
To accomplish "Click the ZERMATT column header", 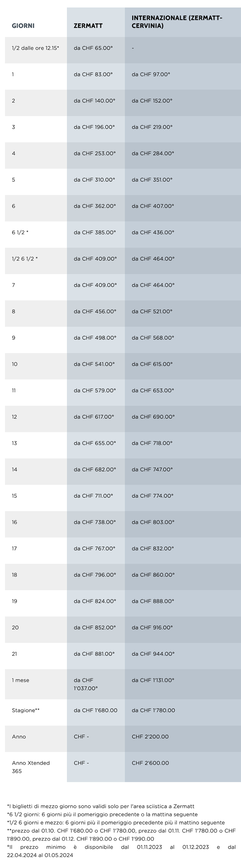I will click(88, 26).
